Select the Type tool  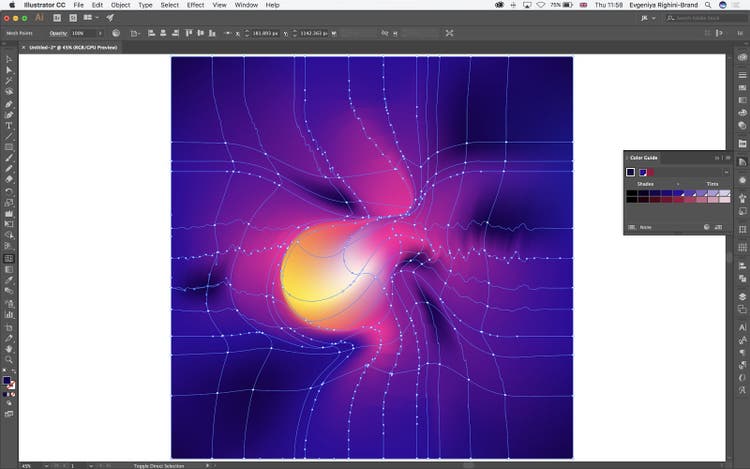coord(9,125)
